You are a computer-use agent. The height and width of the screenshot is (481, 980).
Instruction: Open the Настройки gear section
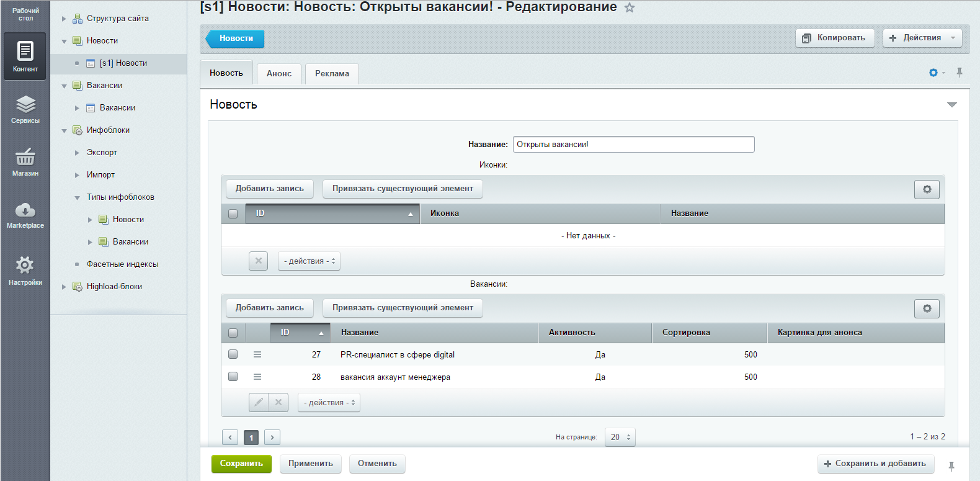pyautogui.click(x=25, y=271)
